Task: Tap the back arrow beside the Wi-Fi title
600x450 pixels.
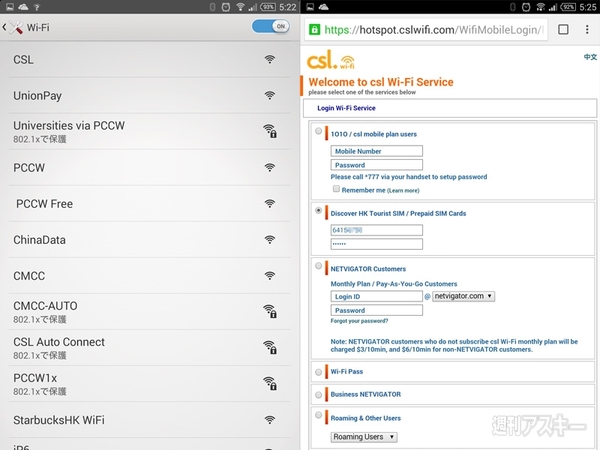Action: (4, 27)
